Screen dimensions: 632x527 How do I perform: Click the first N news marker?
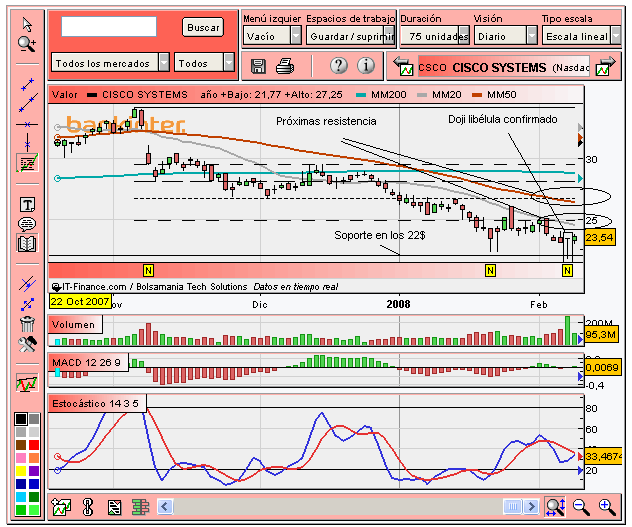coord(148,270)
